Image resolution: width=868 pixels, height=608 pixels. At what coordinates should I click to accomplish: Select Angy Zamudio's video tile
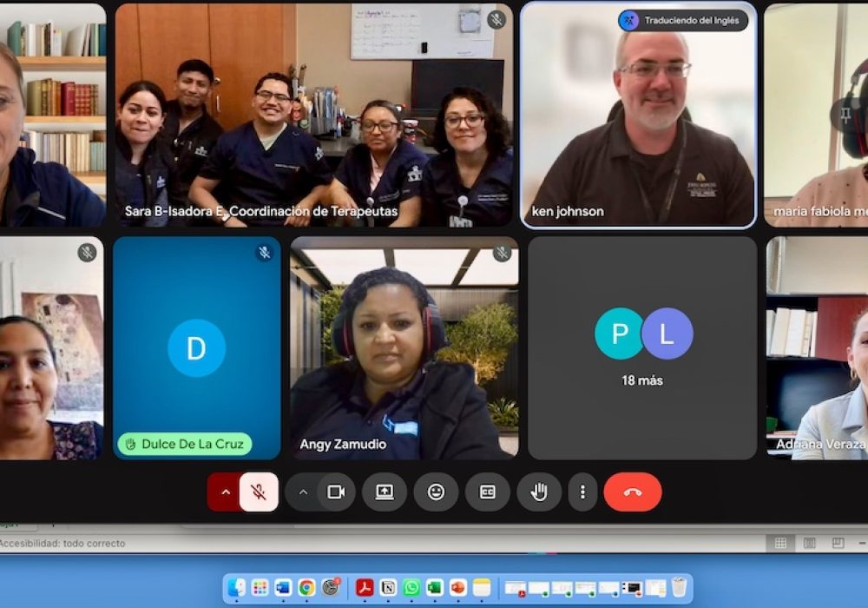[404, 348]
